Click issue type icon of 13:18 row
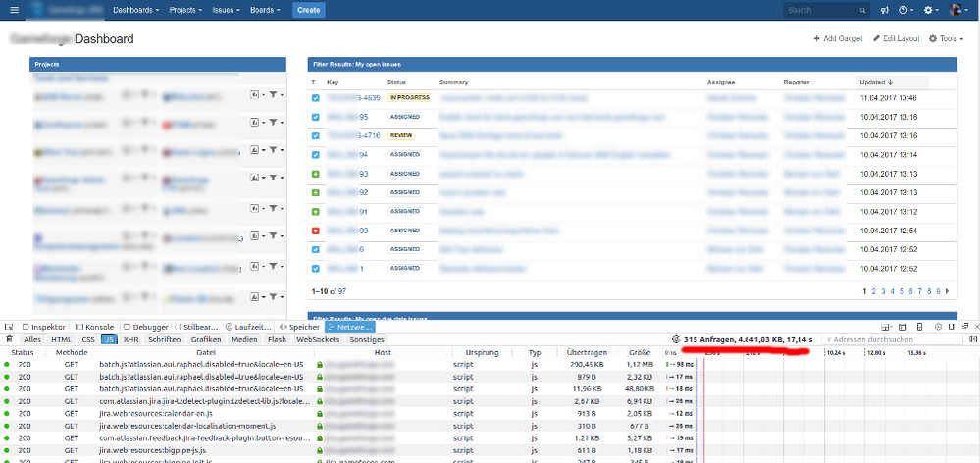The width and height of the screenshot is (980, 463). [316, 117]
